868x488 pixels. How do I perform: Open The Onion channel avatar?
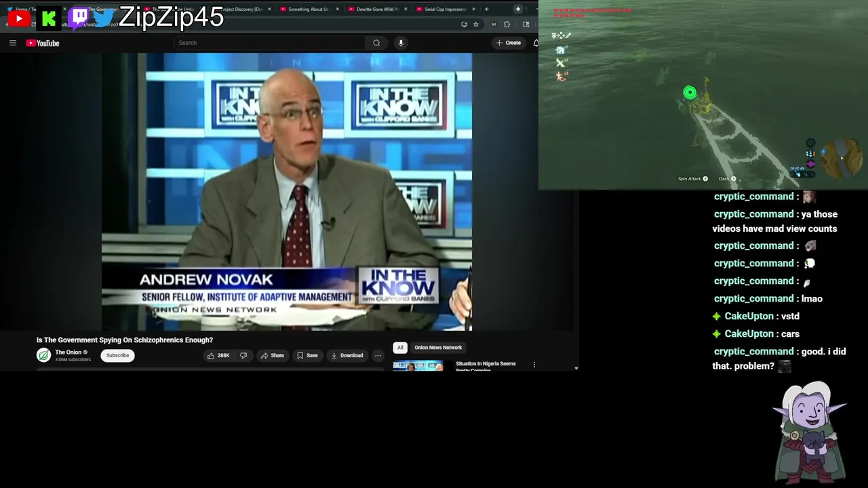pos(43,355)
